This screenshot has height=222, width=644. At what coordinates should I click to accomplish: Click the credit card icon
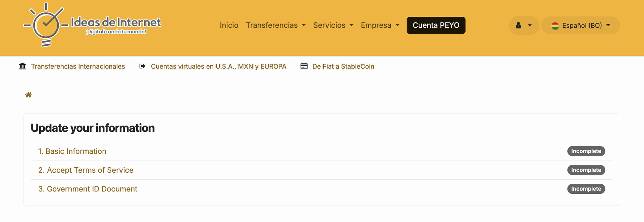click(x=304, y=66)
